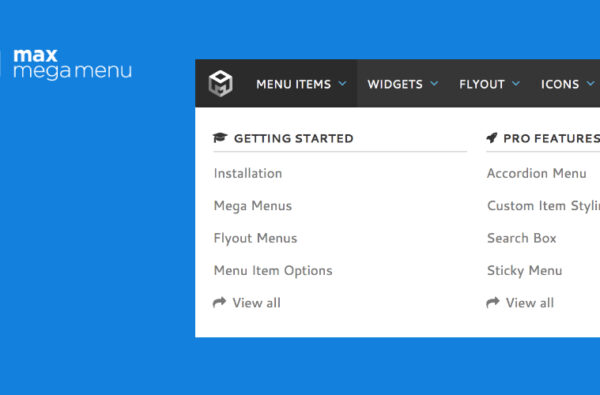This screenshot has width=600, height=395.
Task: Click the Pro Features column heading
Action: tap(551, 138)
